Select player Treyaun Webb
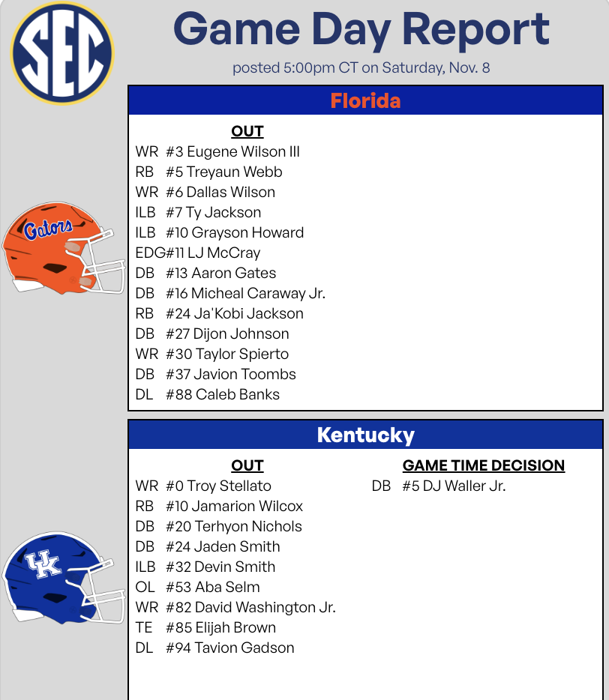Screen dimensions: 609x700 click(x=234, y=172)
